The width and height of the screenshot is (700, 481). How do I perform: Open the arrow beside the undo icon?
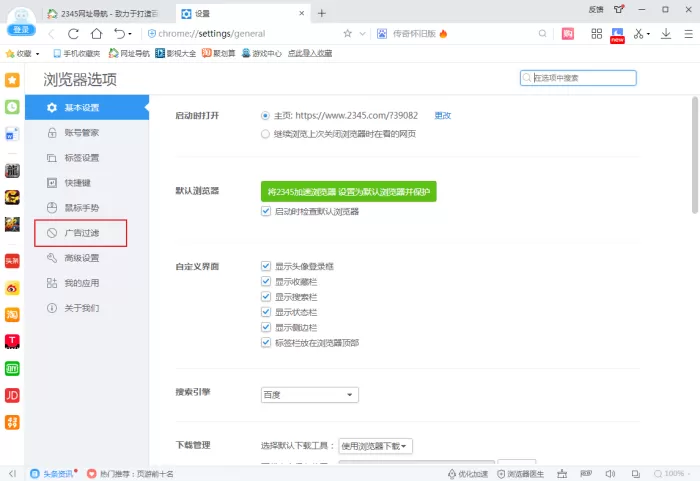[x=130, y=34]
